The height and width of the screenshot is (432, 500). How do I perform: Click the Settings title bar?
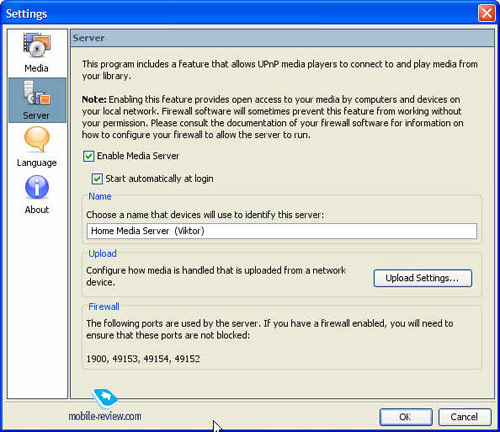240,13
